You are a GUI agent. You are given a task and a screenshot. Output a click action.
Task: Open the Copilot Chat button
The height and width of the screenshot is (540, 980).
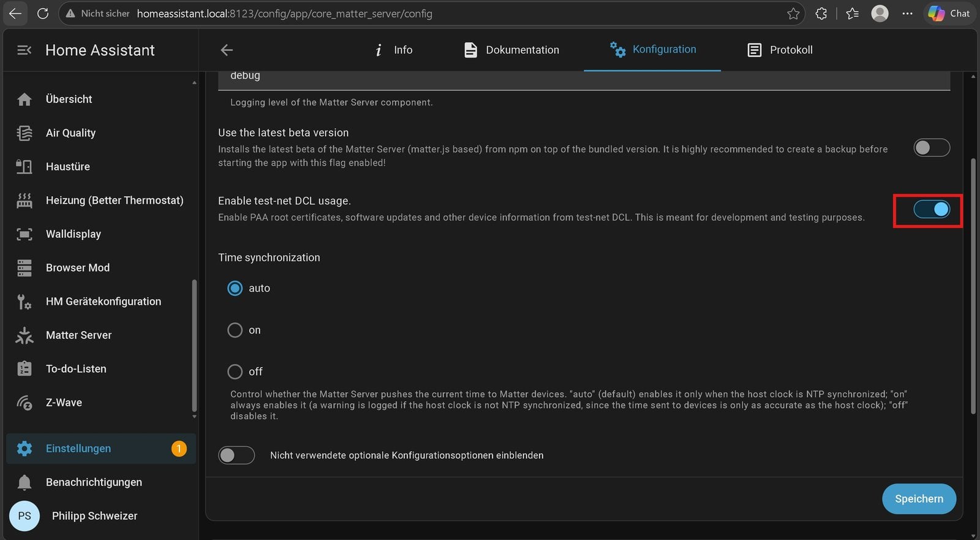point(949,13)
